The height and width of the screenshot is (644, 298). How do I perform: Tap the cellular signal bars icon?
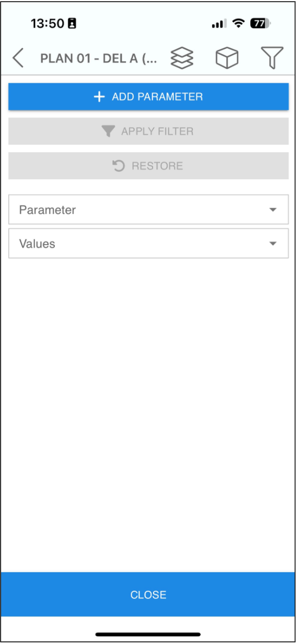[x=219, y=24]
